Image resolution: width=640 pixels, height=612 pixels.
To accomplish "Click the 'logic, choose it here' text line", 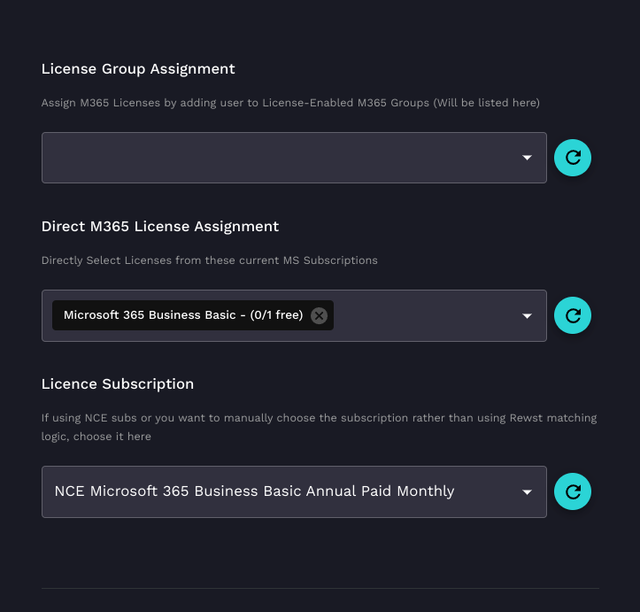I will pos(99,436).
